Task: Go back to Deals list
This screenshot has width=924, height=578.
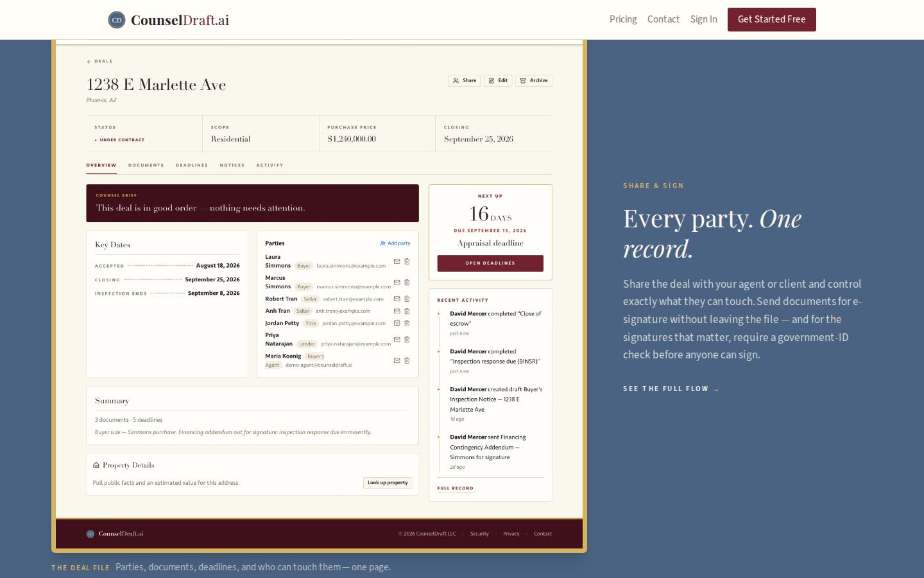Action: 99,62
